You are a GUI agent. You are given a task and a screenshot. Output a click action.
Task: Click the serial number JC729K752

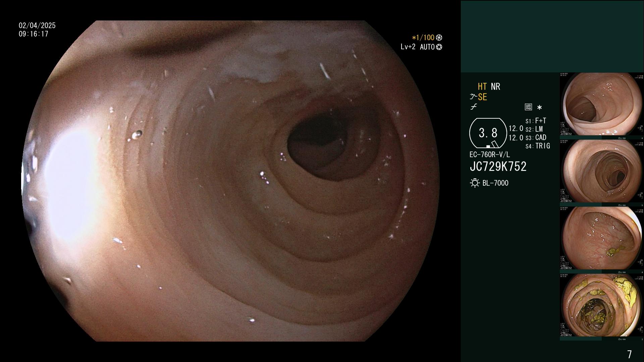click(498, 167)
